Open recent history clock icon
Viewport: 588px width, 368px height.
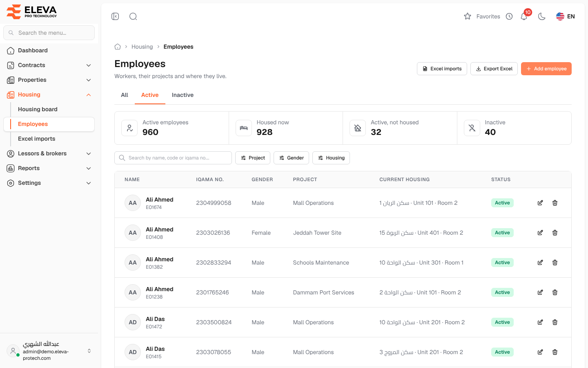509,16
